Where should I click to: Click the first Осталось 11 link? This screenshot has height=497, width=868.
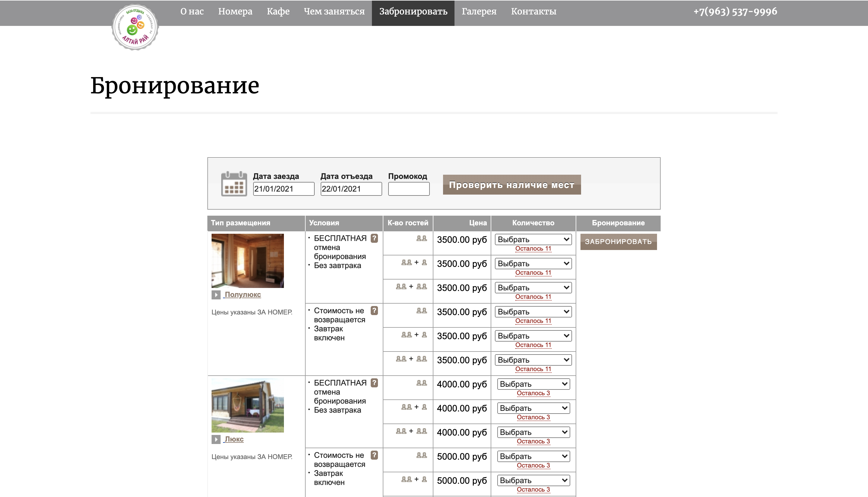coord(533,249)
